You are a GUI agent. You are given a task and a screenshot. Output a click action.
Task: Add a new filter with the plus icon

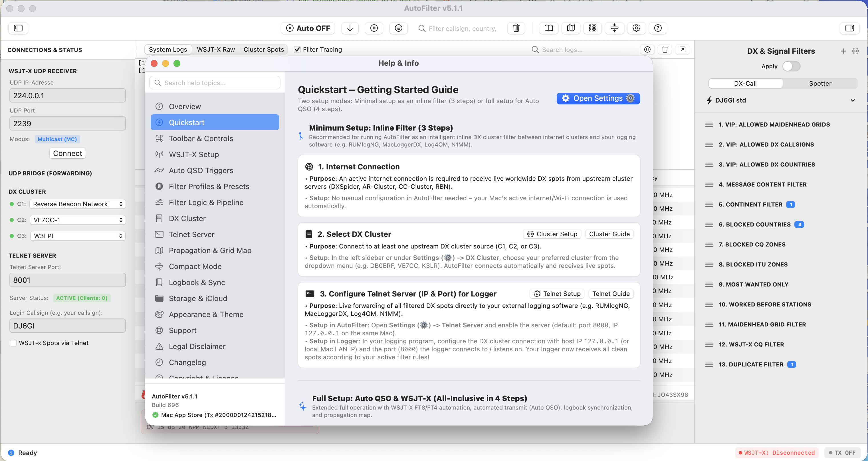point(843,51)
